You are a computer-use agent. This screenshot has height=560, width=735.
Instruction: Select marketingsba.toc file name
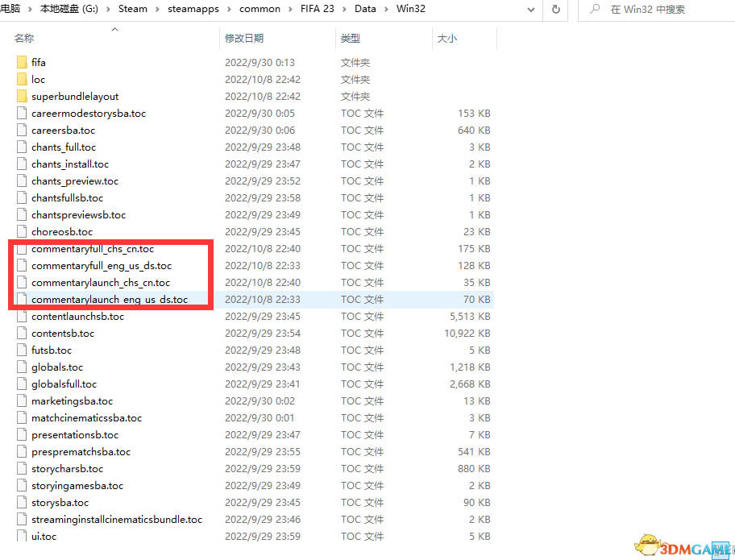73,401
